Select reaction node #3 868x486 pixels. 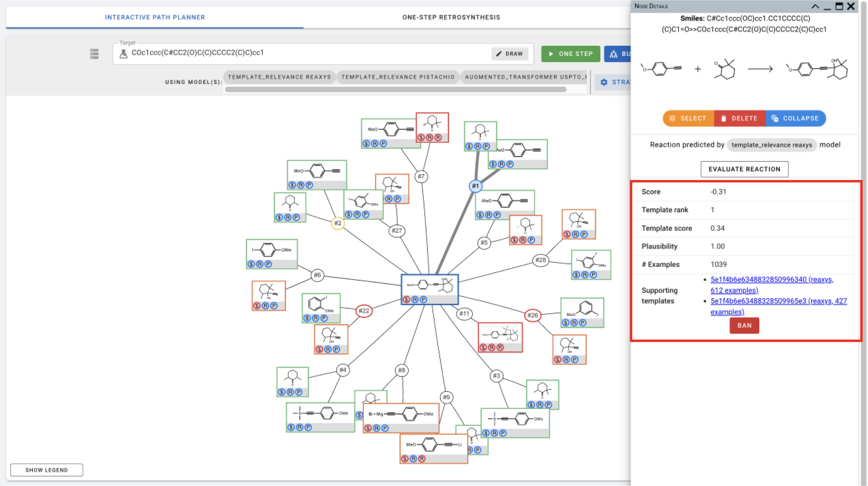[x=497, y=376]
